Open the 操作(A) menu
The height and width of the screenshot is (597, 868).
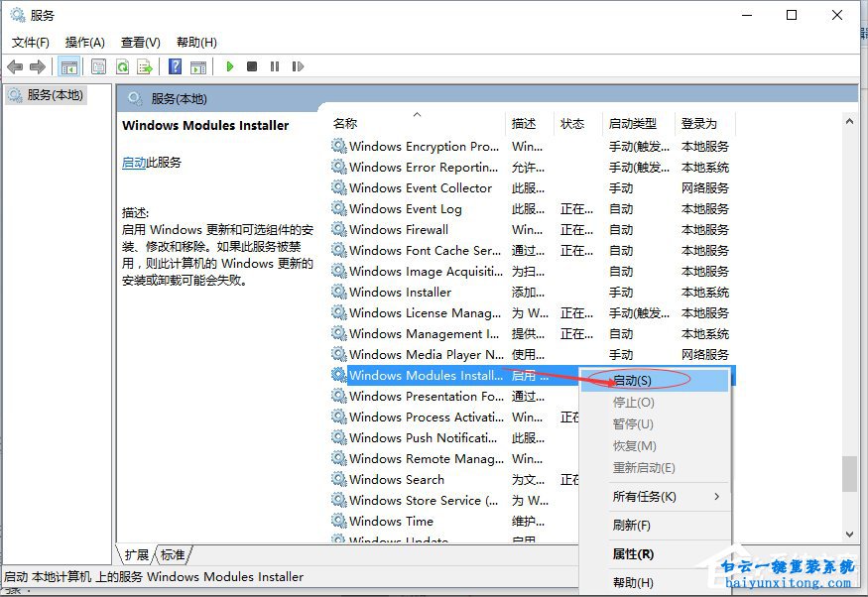pyautogui.click(x=85, y=42)
